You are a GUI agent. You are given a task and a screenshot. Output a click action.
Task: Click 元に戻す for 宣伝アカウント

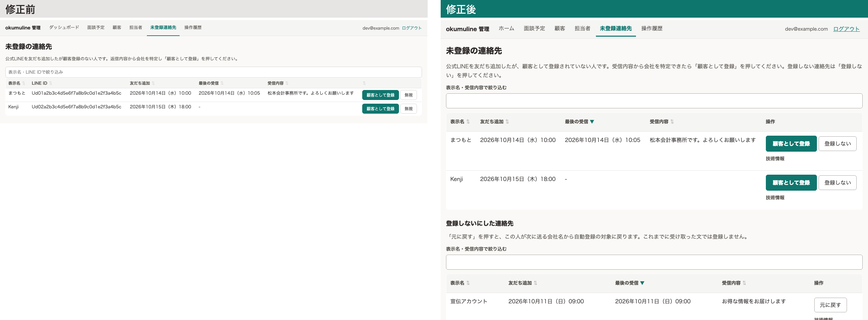(830, 305)
